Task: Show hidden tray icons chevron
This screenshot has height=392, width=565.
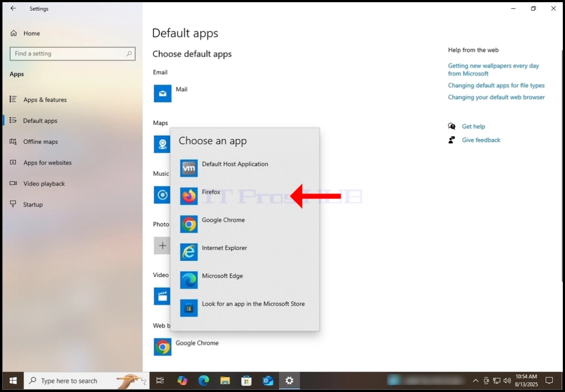Action: tap(475, 381)
